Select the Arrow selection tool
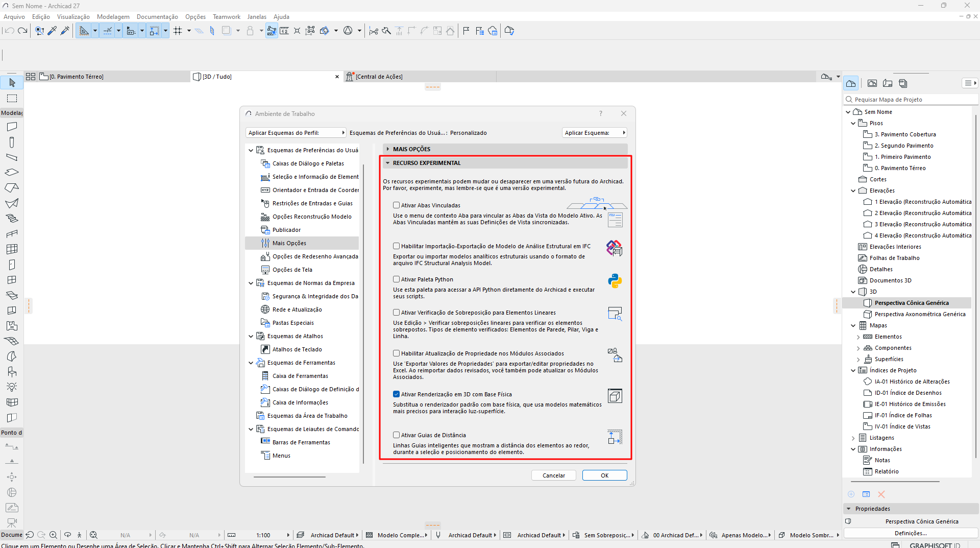Screen dimensions: 980x548 [x=12, y=83]
